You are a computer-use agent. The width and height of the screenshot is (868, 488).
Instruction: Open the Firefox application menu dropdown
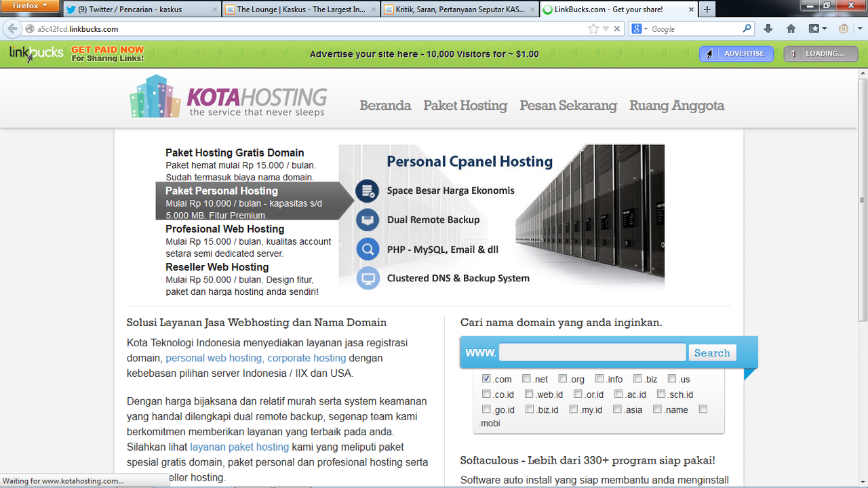pyautogui.click(x=30, y=6)
